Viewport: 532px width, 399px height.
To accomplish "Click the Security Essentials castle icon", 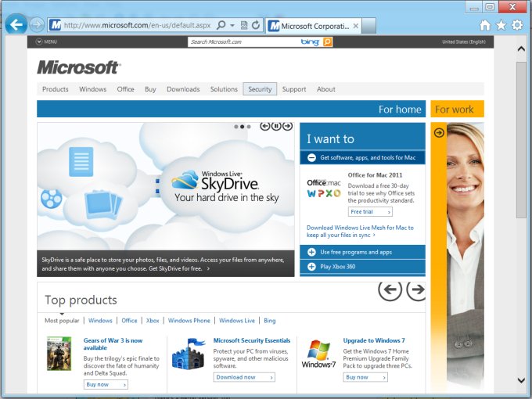I will click(x=189, y=354).
